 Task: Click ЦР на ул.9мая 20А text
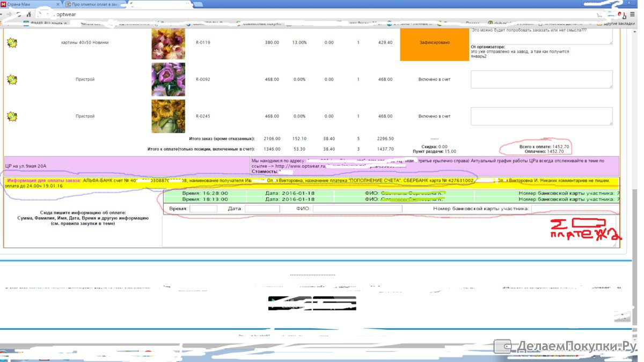click(x=26, y=166)
